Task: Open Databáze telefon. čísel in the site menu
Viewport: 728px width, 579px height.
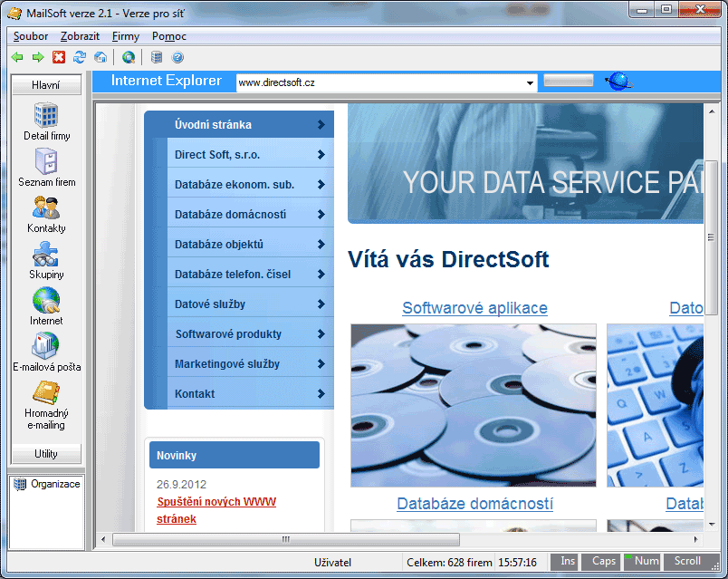Action: (250, 275)
